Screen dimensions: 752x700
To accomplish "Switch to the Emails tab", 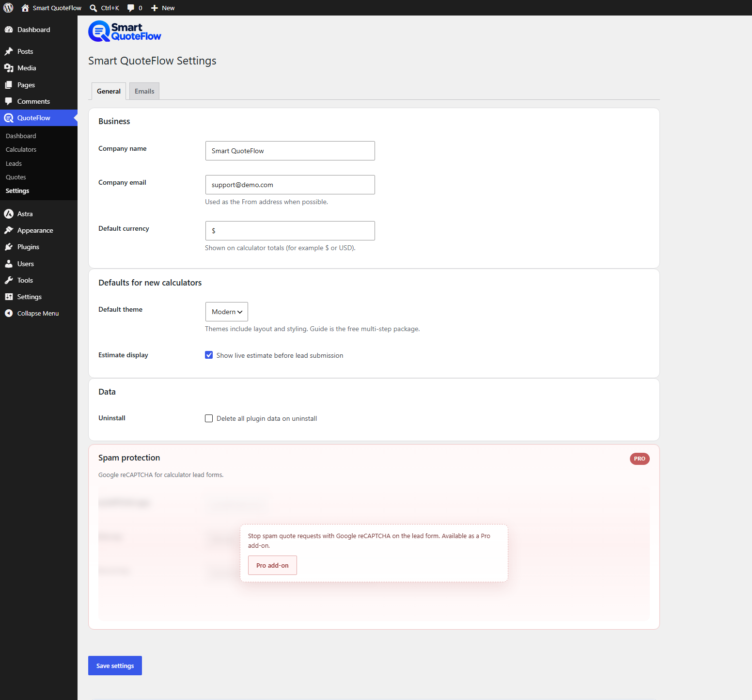I will [x=144, y=91].
